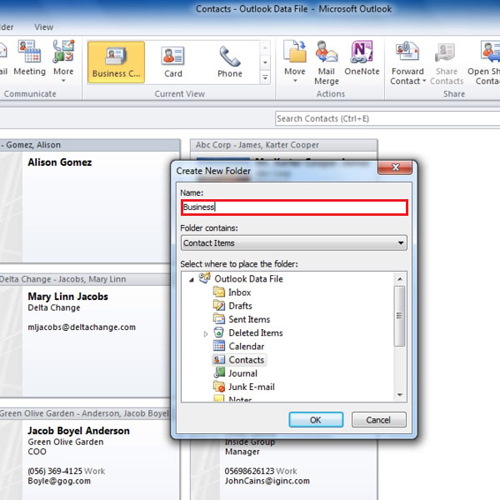
Task: Click Forward Contact icon
Action: click(407, 52)
